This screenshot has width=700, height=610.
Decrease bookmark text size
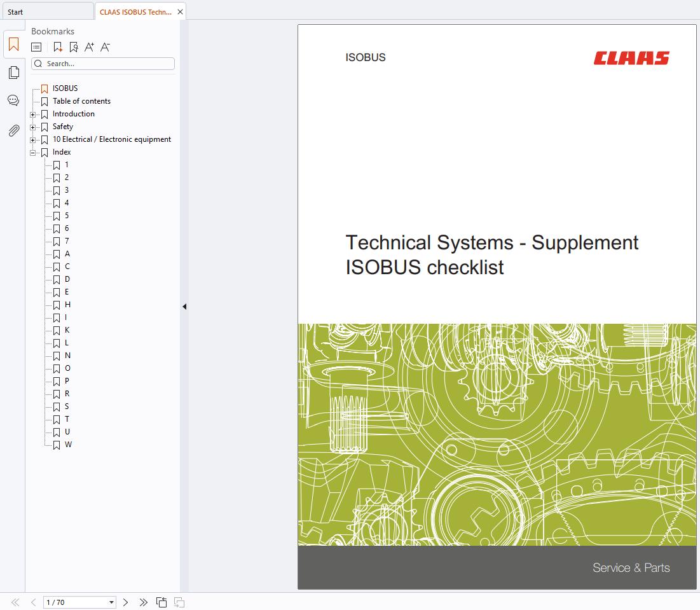[x=106, y=47]
